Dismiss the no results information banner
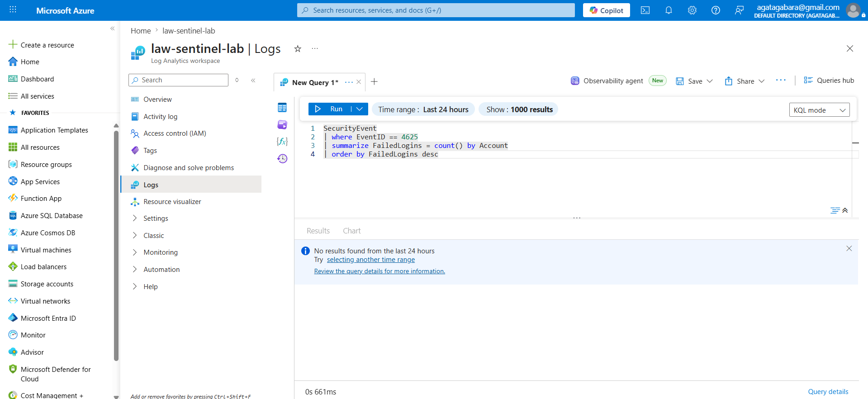The width and height of the screenshot is (868, 399). pos(849,248)
